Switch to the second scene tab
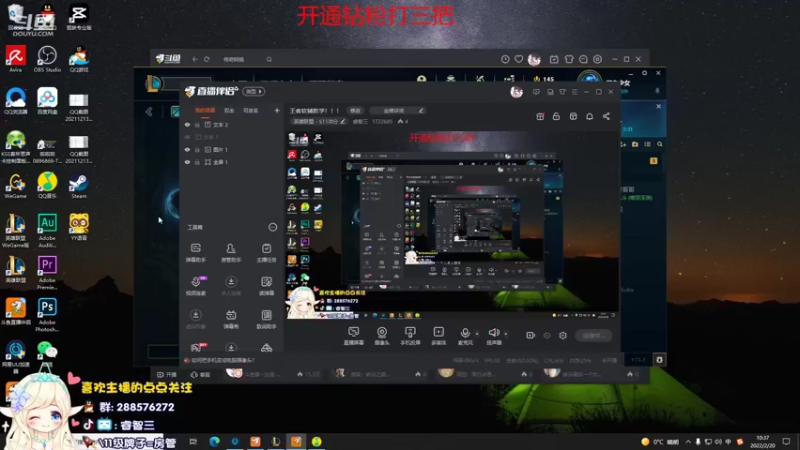 pyautogui.click(x=229, y=110)
